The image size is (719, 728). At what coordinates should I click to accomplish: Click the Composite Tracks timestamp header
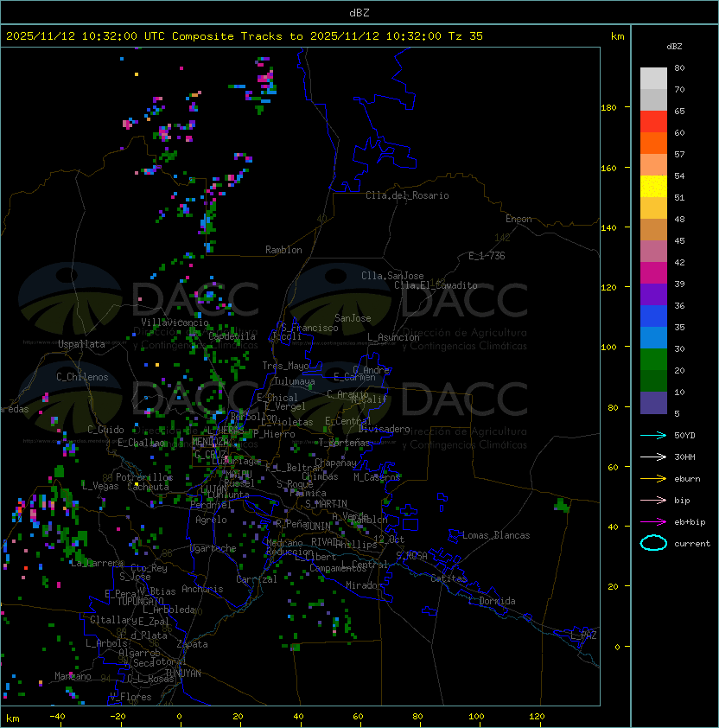245,36
